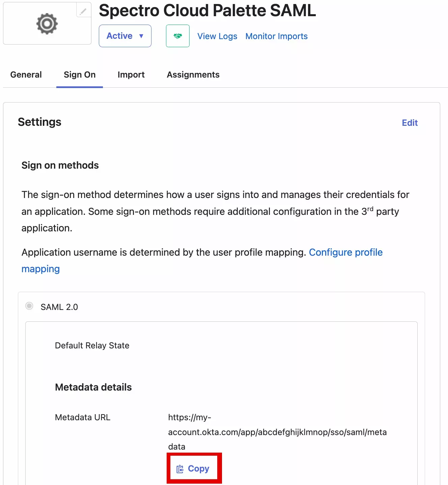This screenshot has width=448, height=485.
Task: Click Edit in the Settings panel
Action: pyautogui.click(x=410, y=123)
